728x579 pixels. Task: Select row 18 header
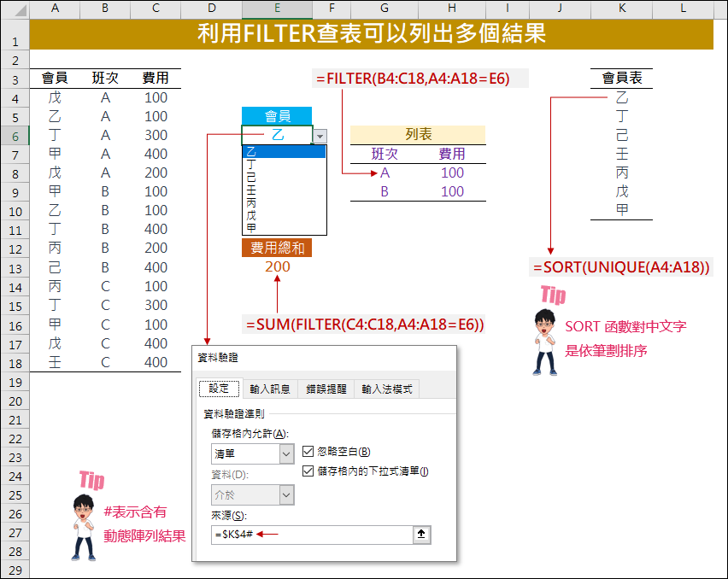(x=15, y=363)
